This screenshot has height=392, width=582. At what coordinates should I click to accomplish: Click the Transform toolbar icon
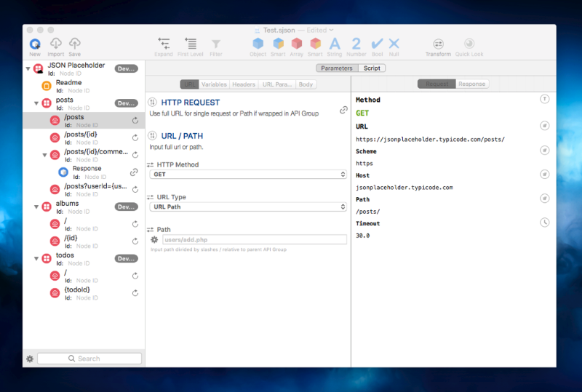[x=438, y=44]
